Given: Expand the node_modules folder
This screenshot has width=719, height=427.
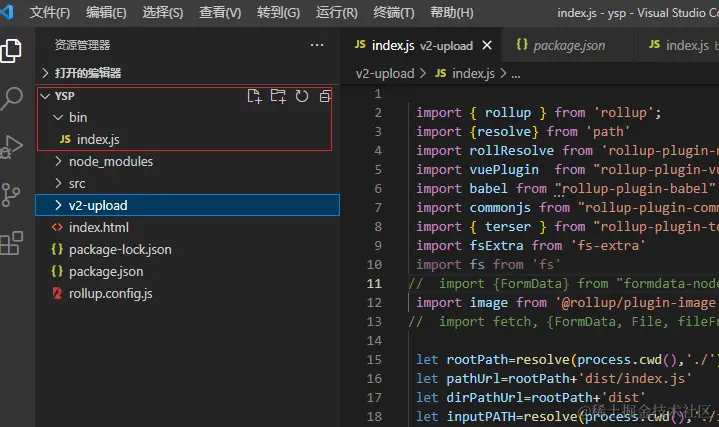Looking at the screenshot, I should tap(110, 161).
